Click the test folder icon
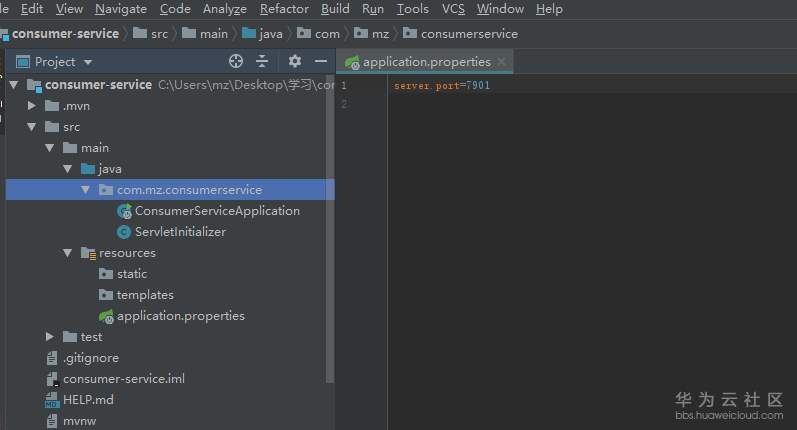Screen dimensions: 797x430 (70, 337)
